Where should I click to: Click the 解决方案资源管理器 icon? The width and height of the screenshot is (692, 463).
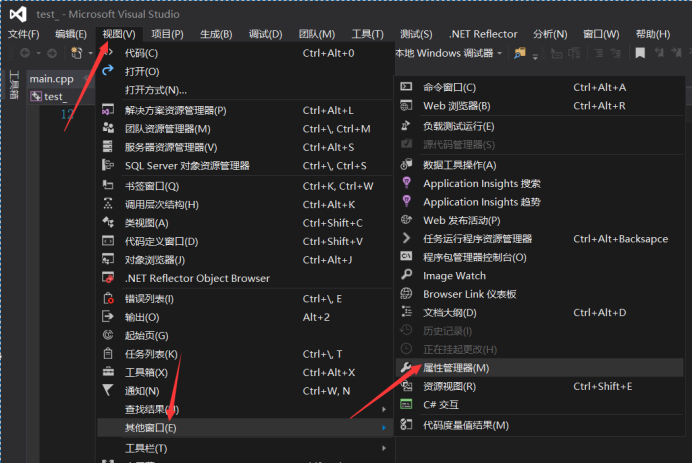(x=108, y=109)
